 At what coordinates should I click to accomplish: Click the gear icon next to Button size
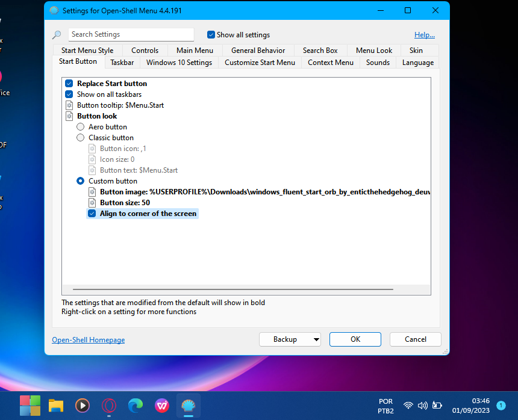point(92,202)
